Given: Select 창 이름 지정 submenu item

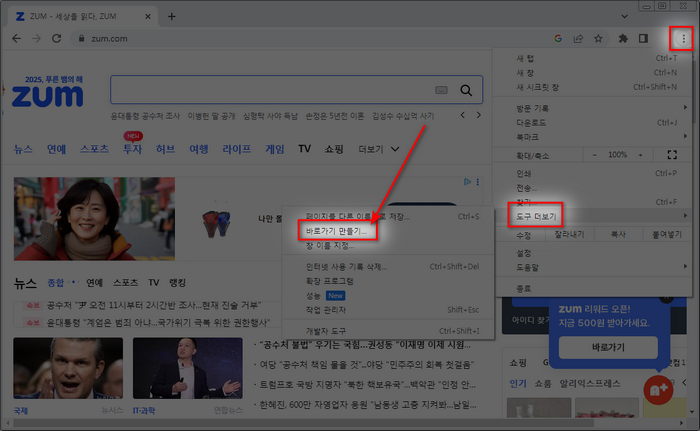Looking at the screenshot, I should [388, 246].
